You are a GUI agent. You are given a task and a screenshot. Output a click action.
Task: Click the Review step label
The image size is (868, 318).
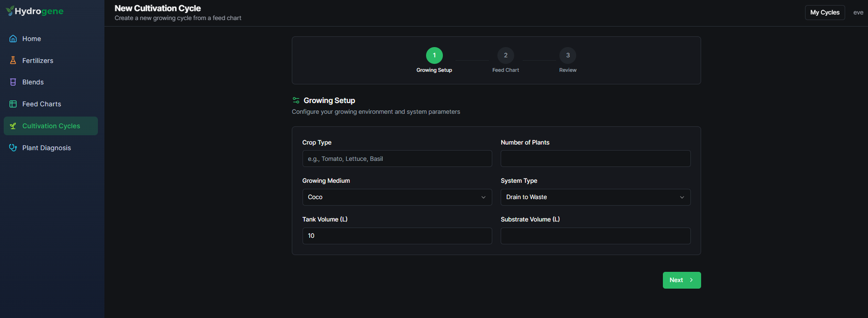(x=568, y=70)
